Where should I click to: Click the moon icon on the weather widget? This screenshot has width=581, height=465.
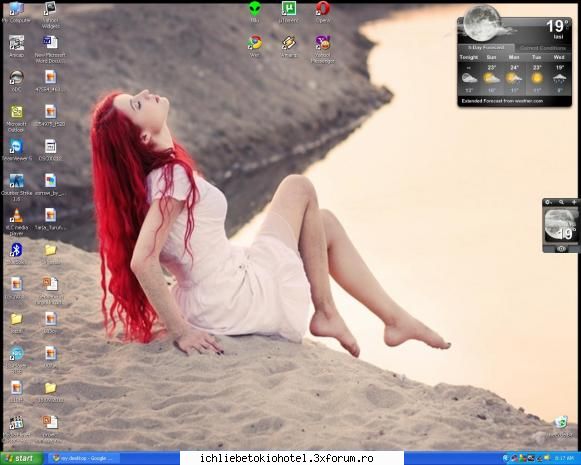(482, 23)
